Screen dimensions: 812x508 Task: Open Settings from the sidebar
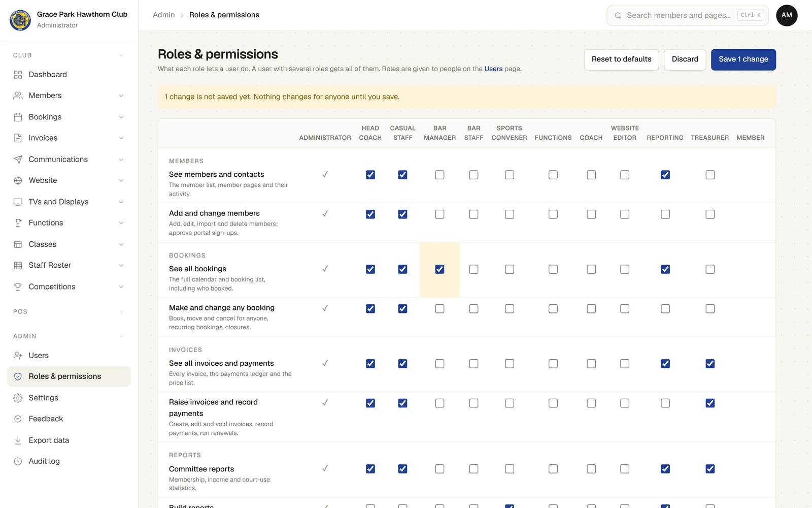tap(69, 398)
